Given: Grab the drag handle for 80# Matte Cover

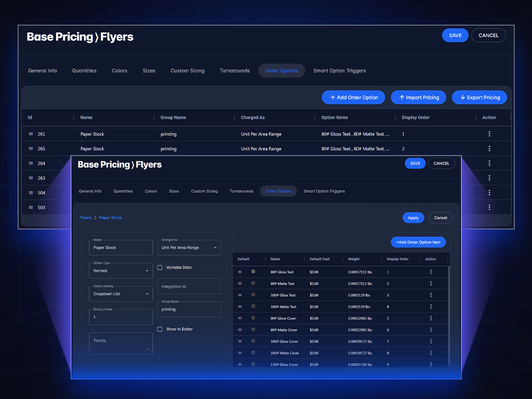Looking at the screenshot, I should pyautogui.click(x=240, y=329).
